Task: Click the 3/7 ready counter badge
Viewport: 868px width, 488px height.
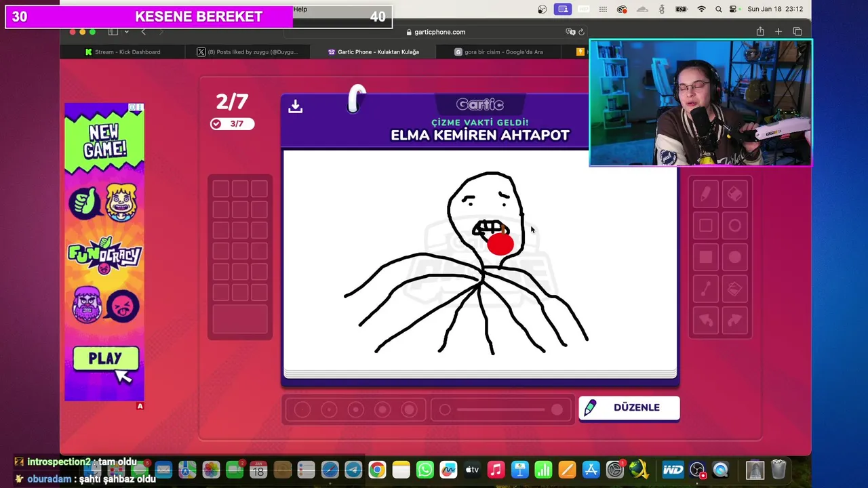Action: coord(232,123)
